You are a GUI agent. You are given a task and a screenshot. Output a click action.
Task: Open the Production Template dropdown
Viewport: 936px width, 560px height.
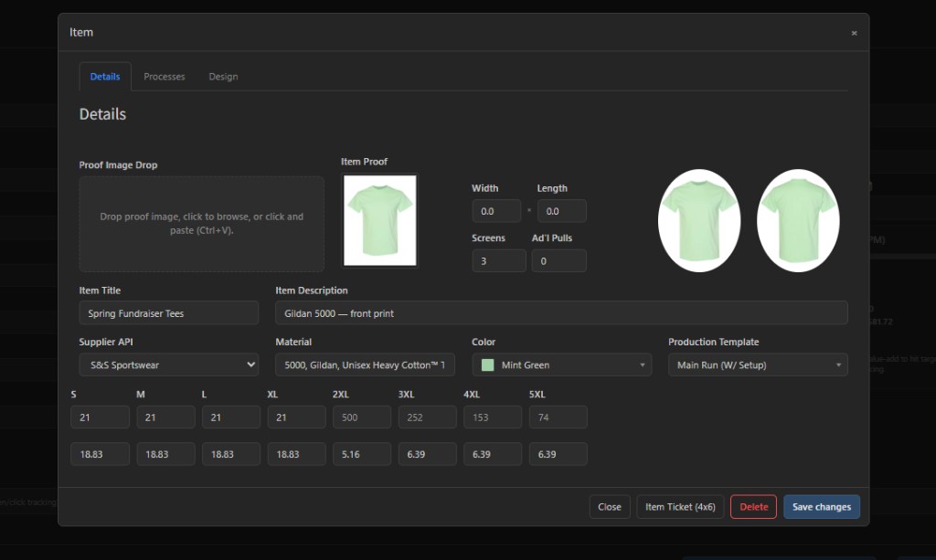click(x=758, y=365)
